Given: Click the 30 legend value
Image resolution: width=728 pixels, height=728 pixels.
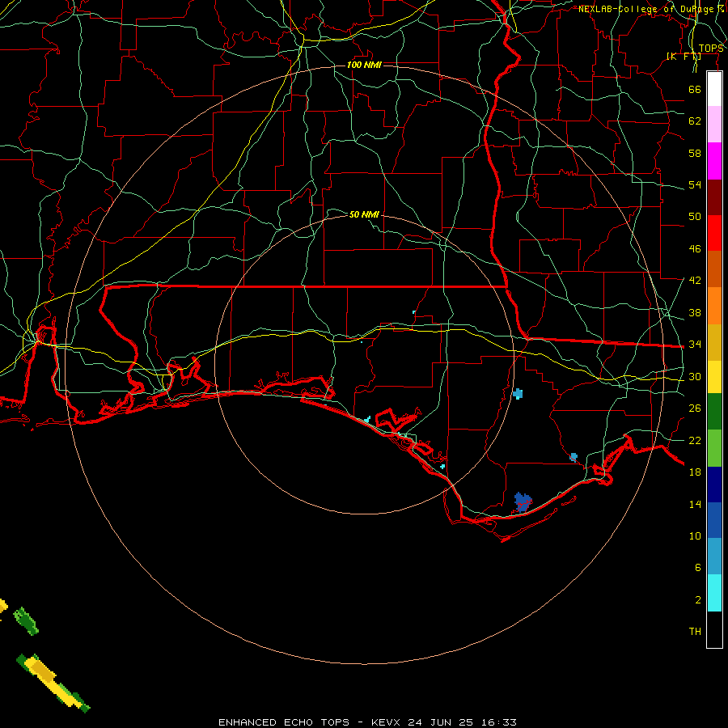Looking at the screenshot, I should (x=695, y=376).
